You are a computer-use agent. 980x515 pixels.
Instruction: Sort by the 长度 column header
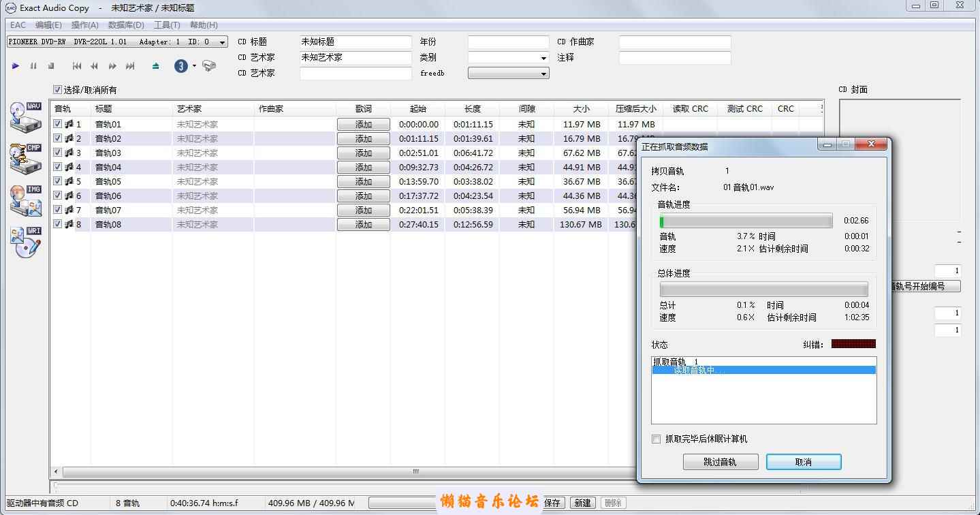[x=473, y=109]
